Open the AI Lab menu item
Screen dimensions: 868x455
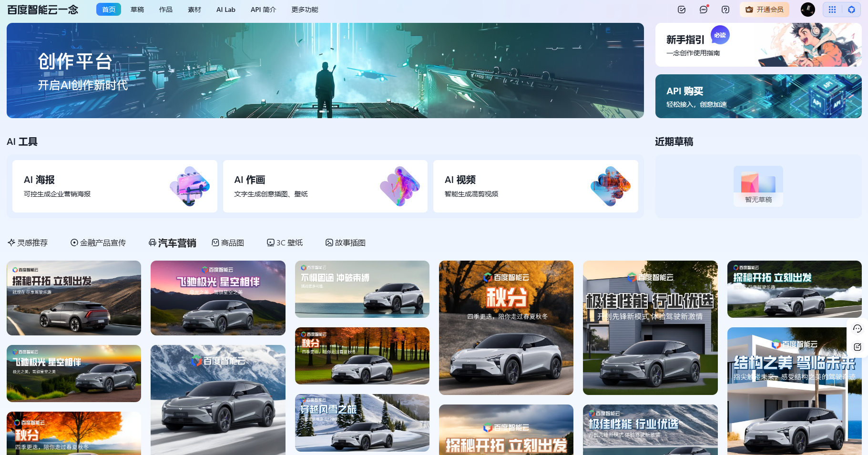tap(225, 9)
